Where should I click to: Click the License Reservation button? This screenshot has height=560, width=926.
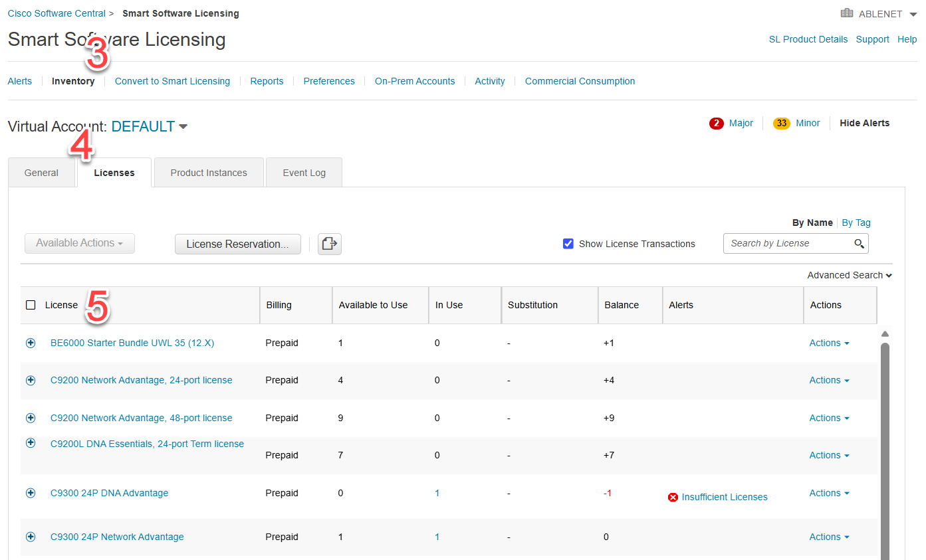pyautogui.click(x=238, y=244)
